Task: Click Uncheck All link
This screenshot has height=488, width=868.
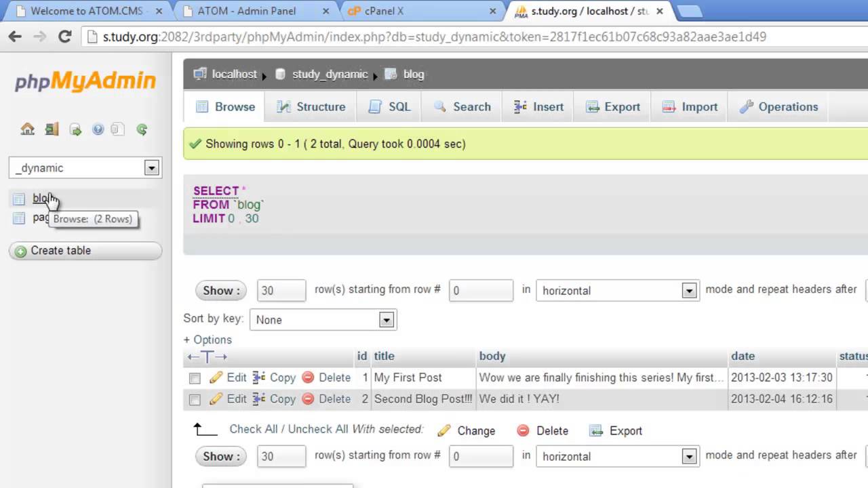Action: tap(318, 429)
